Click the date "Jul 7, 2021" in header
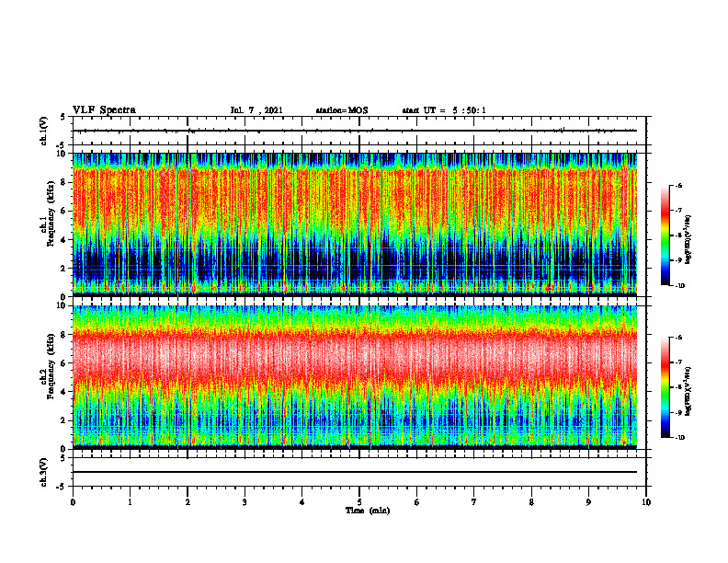Viewport: 728px width, 563px height. click(x=256, y=110)
